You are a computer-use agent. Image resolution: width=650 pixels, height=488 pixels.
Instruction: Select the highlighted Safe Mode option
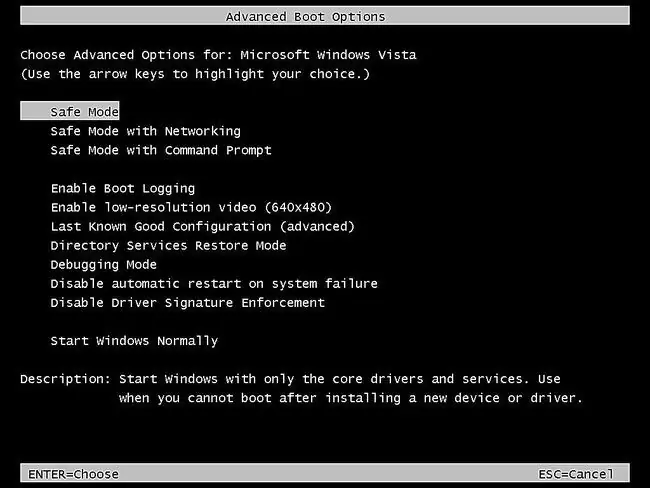pos(70,111)
